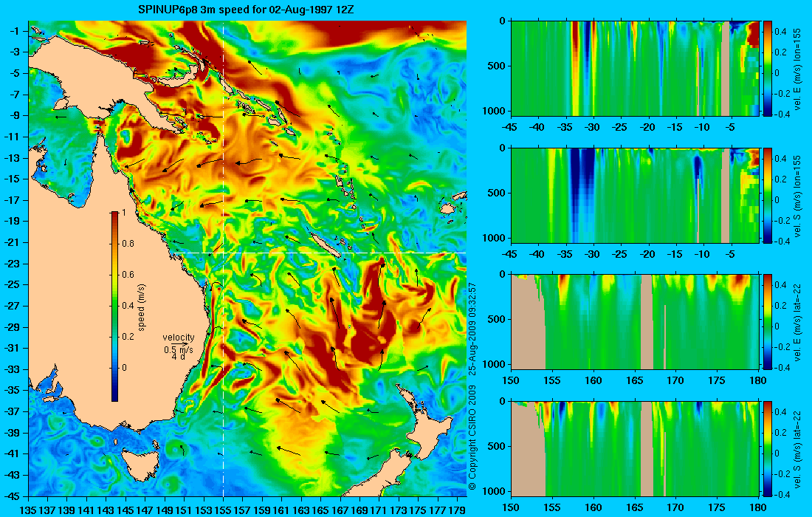Click the "-33" latitude tick on the map axis
This screenshot has height=517, width=812.
[12, 369]
